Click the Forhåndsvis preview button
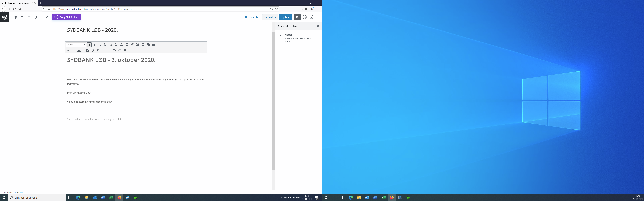 point(270,17)
